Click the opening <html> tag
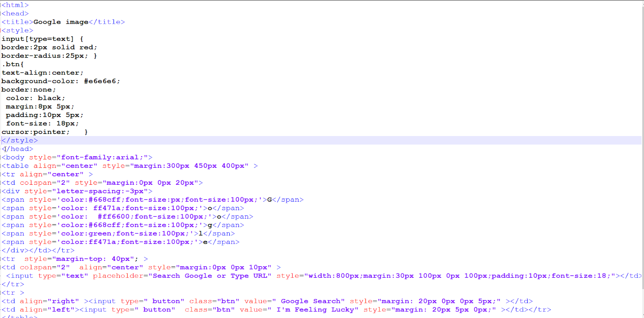 (x=15, y=5)
